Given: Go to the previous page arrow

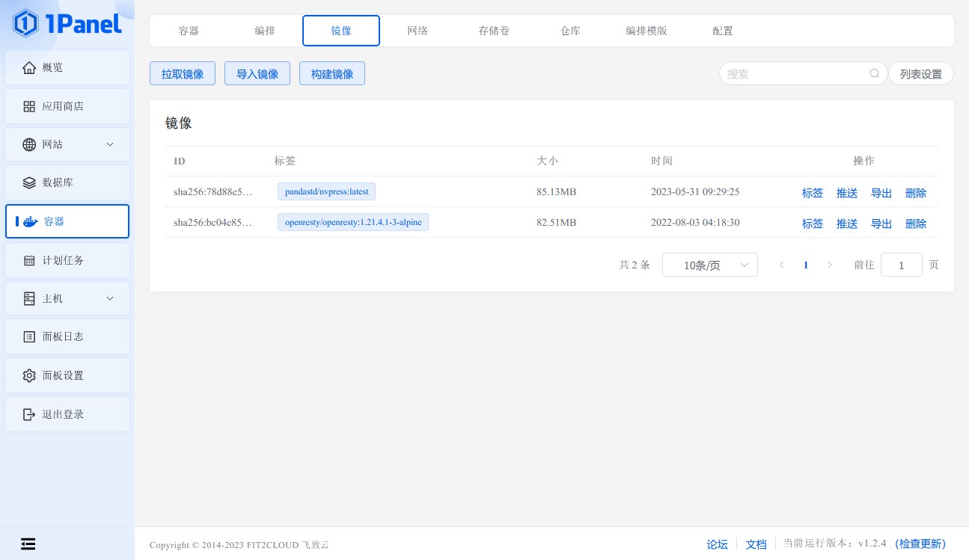Looking at the screenshot, I should [x=781, y=265].
